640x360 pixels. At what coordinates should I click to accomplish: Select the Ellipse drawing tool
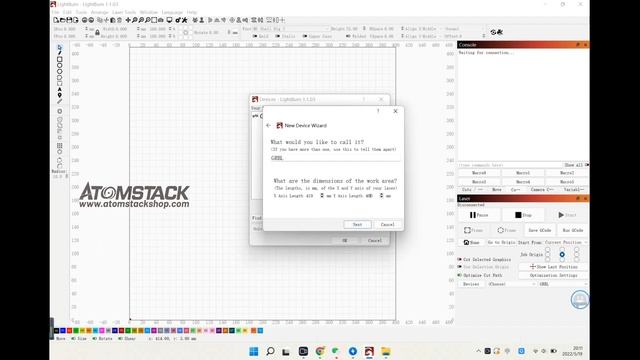[x=60, y=65]
